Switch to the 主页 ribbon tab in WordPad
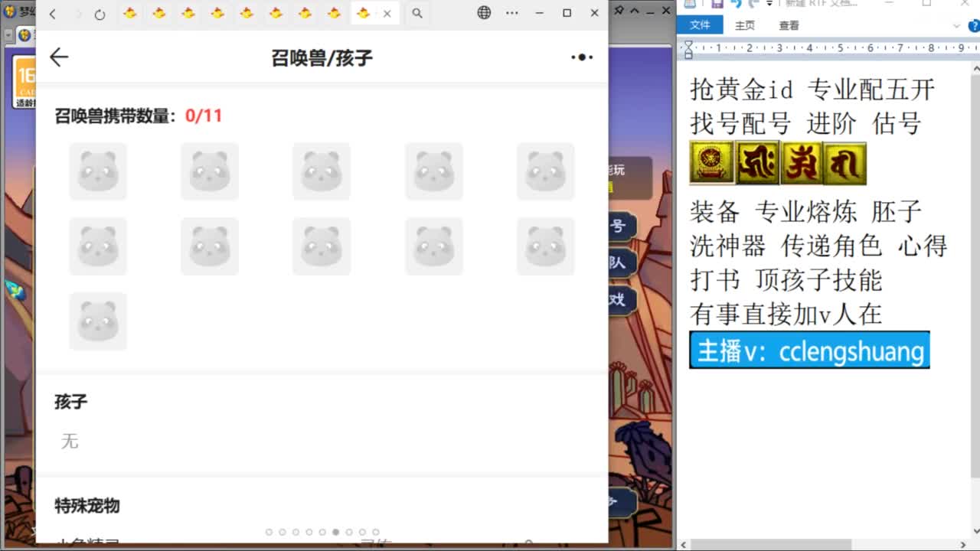 [745, 25]
